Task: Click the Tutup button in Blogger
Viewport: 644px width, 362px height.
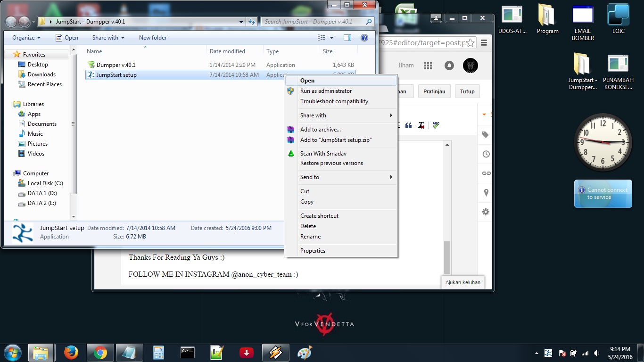Action: [x=467, y=91]
